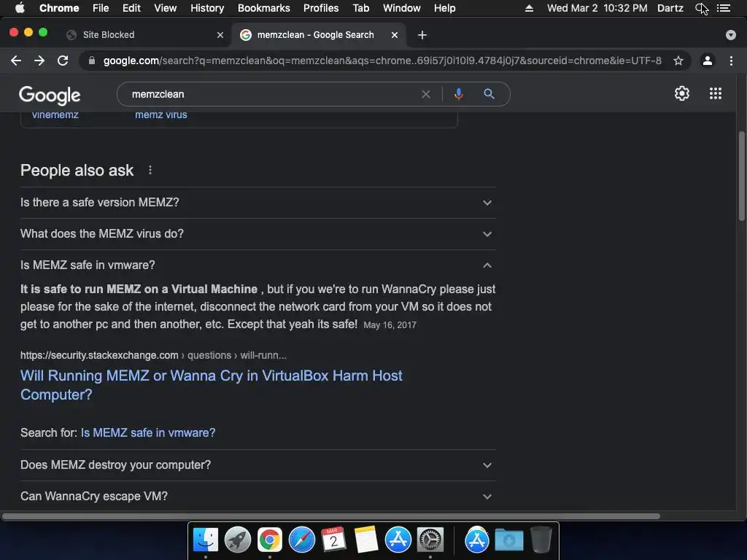Open the Trash in the Dock
This screenshot has width=747, height=560.
(541, 540)
